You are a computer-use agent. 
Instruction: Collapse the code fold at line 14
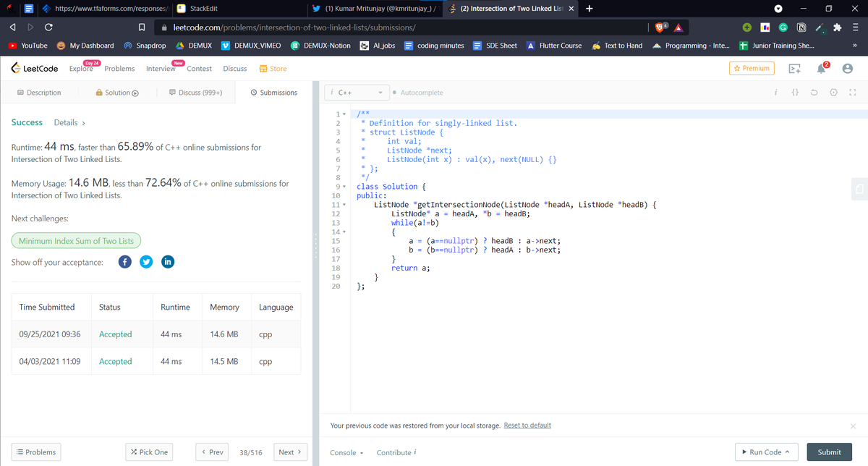click(346, 232)
